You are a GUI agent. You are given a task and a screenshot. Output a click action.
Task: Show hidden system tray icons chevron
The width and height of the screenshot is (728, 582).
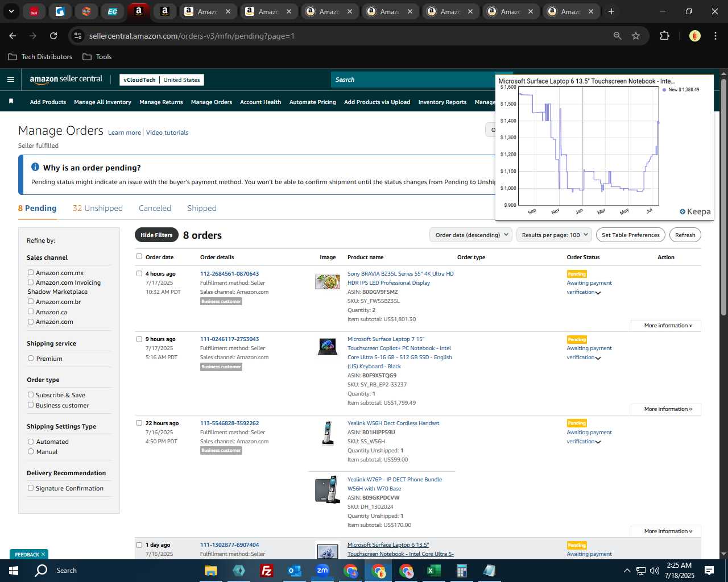627,571
